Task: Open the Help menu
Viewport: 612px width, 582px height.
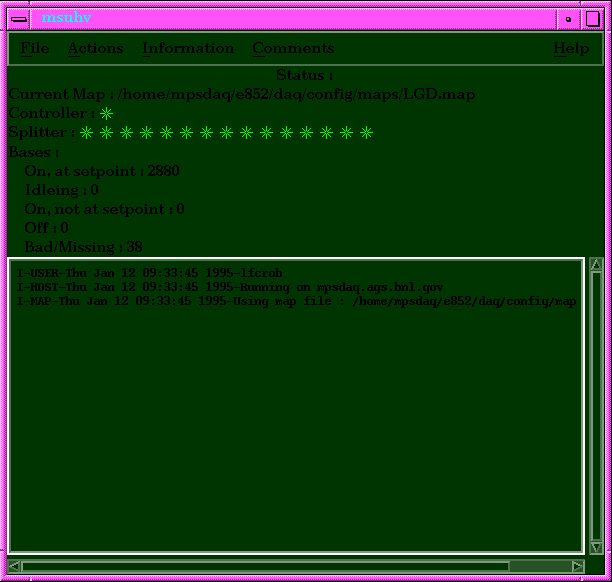Action: pyautogui.click(x=571, y=48)
